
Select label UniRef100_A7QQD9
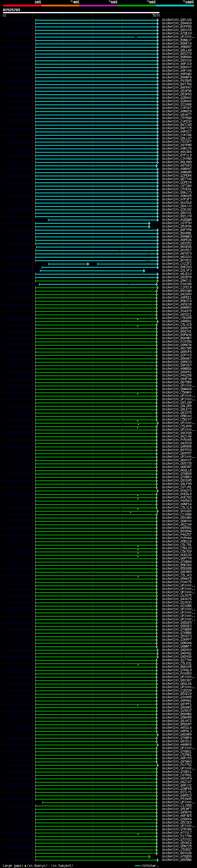coord(176,857)
